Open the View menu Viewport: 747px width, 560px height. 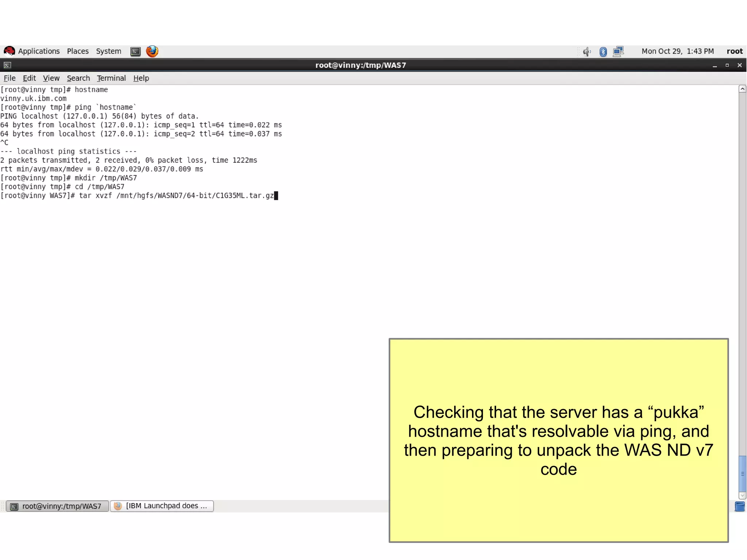51,78
